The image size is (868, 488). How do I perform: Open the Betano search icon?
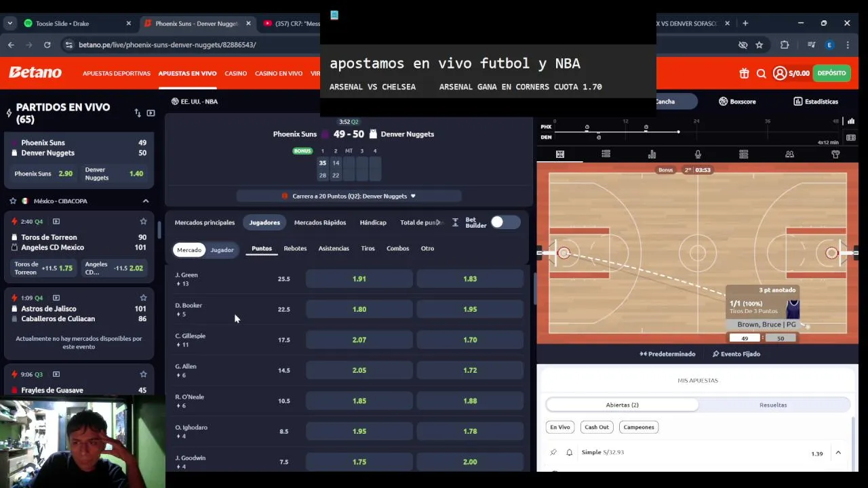click(x=761, y=73)
